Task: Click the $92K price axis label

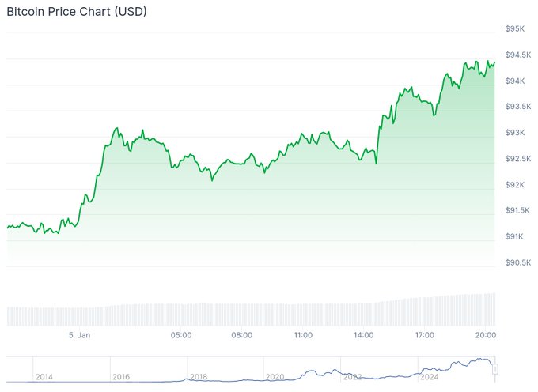Action: point(516,184)
